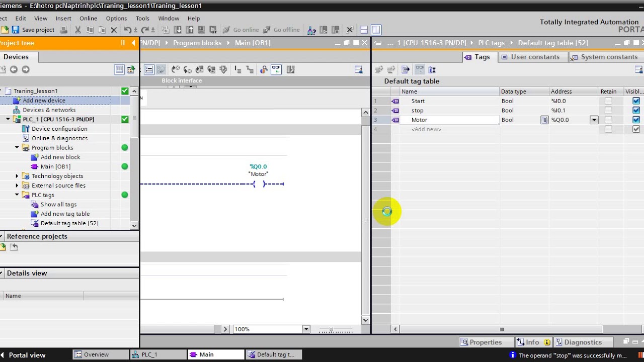Click the Redo arrow icon
This screenshot has height=362, width=644.
click(144, 30)
